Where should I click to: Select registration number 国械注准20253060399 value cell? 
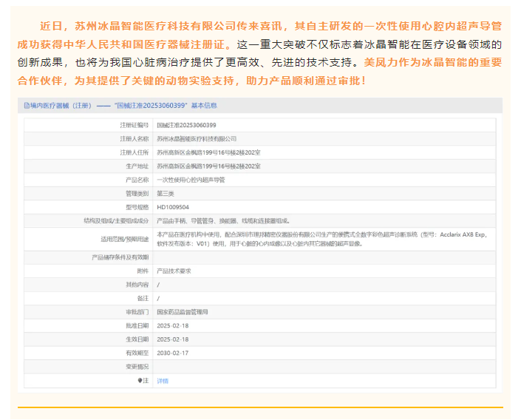(x=186, y=125)
